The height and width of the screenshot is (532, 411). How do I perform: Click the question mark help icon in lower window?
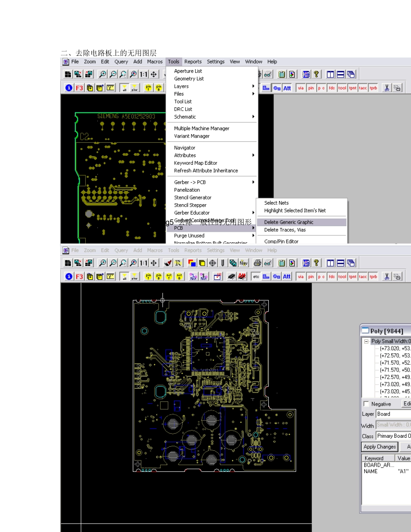(x=316, y=263)
